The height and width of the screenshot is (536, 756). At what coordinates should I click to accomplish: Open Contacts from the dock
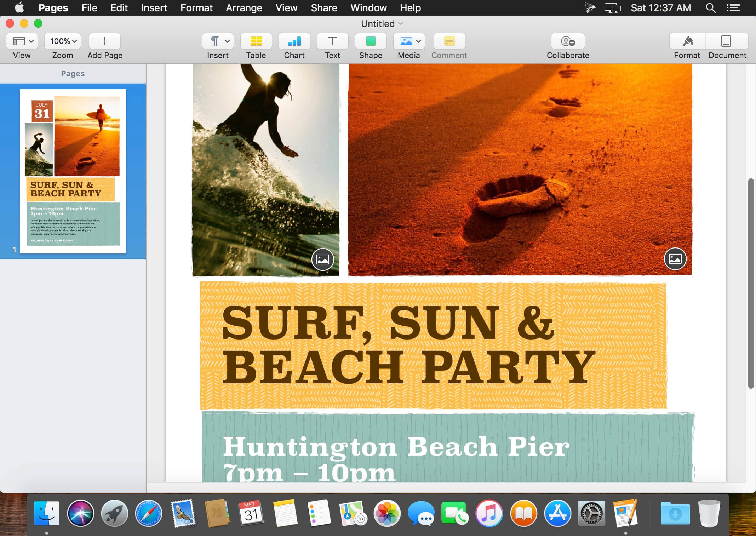point(217,513)
